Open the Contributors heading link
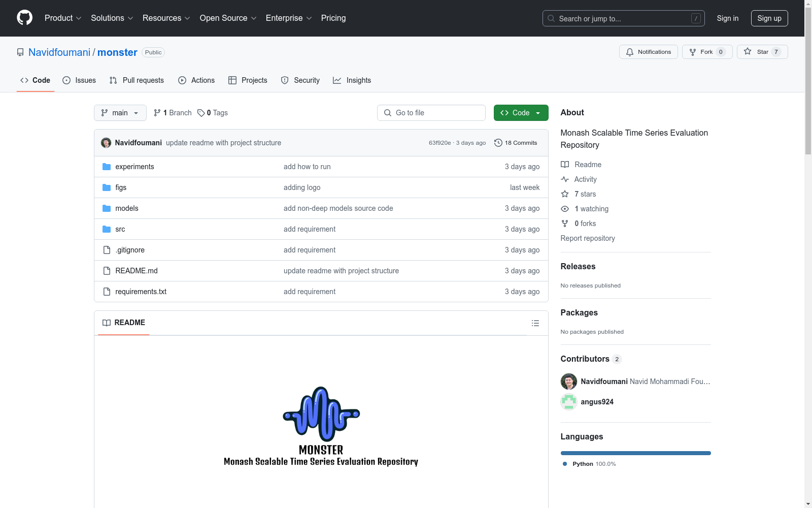The image size is (812, 508). (591, 359)
